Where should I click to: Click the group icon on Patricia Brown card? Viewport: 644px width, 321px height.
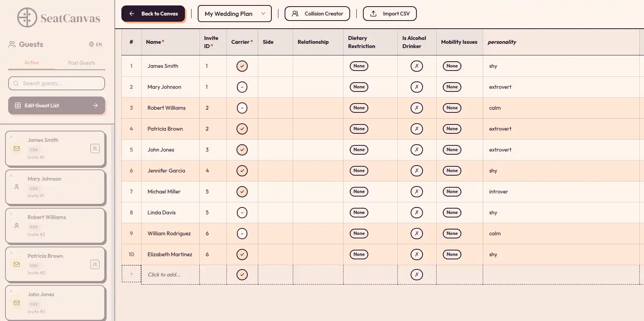click(95, 264)
